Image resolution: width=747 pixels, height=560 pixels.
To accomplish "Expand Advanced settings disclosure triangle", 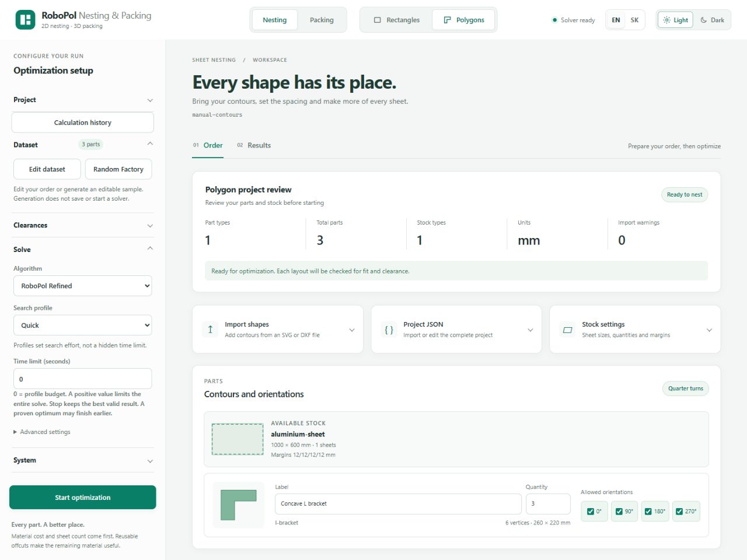I will (15, 432).
